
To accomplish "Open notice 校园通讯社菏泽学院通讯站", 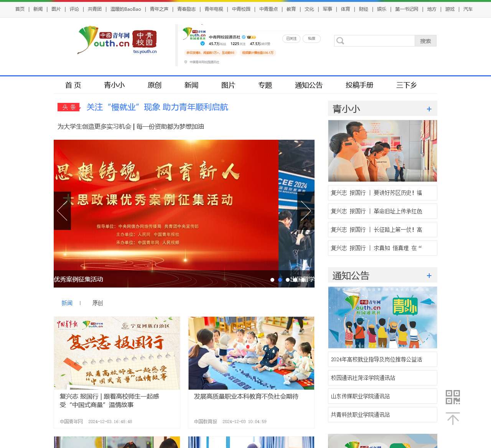I will click(x=382, y=378).
